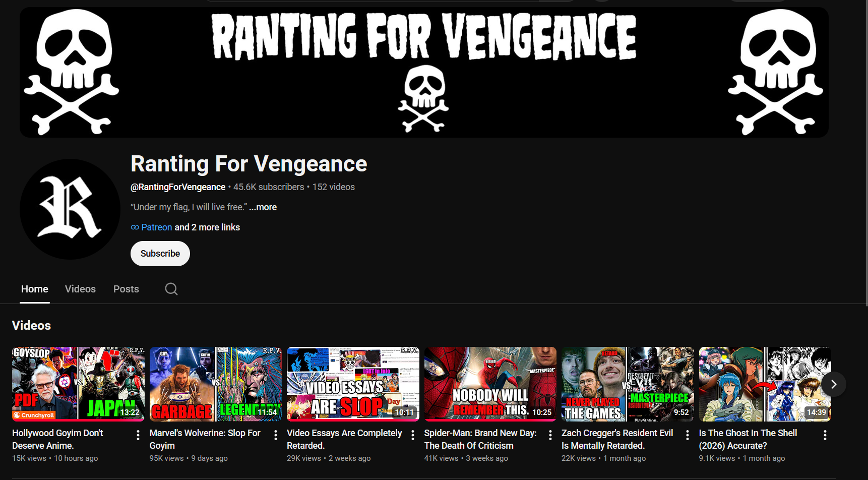The width and height of the screenshot is (868, 480).
Task: Open options menu for Spider-Man Brand New Day video
Action: 550,435
